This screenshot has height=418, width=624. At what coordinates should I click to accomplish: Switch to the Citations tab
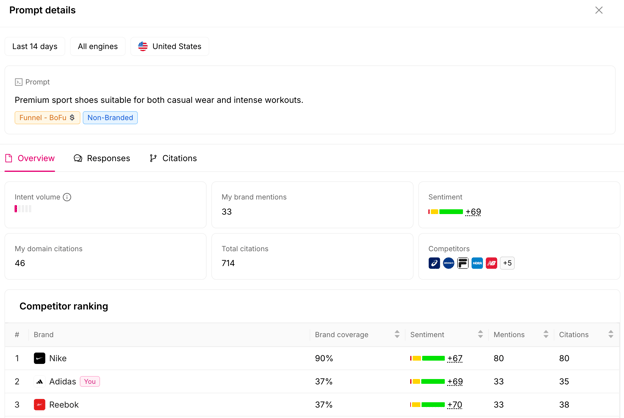tap(173, 158)
